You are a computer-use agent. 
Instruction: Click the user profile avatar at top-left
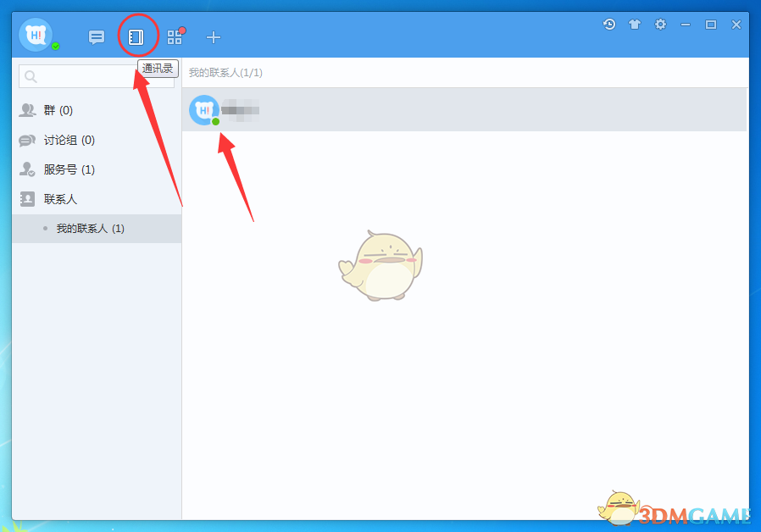point(35,35)
